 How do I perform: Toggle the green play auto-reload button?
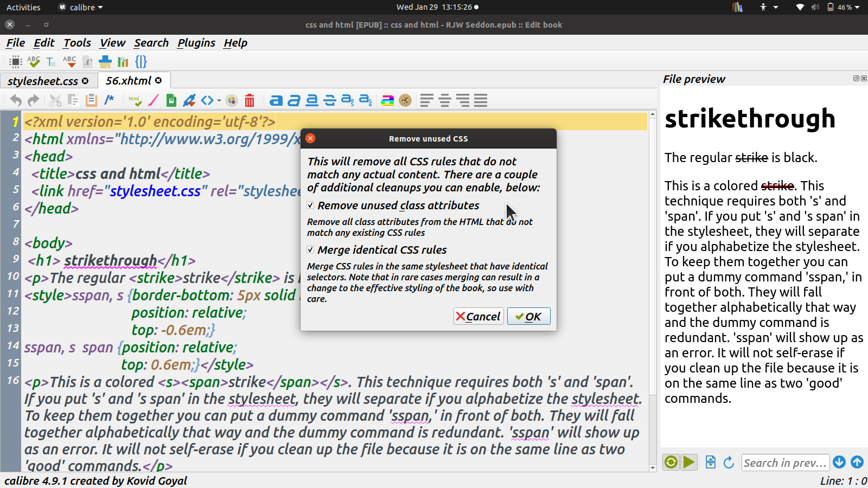[x=689, y=462]
